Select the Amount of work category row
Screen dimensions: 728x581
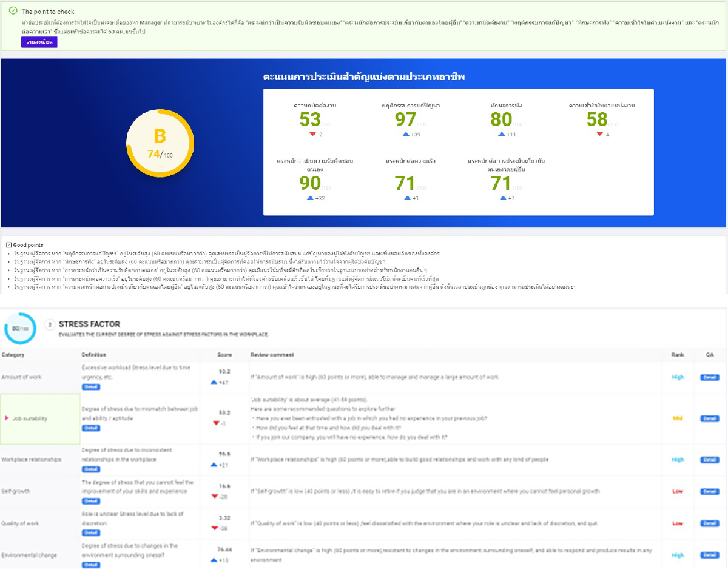click(x=364, y=377)
